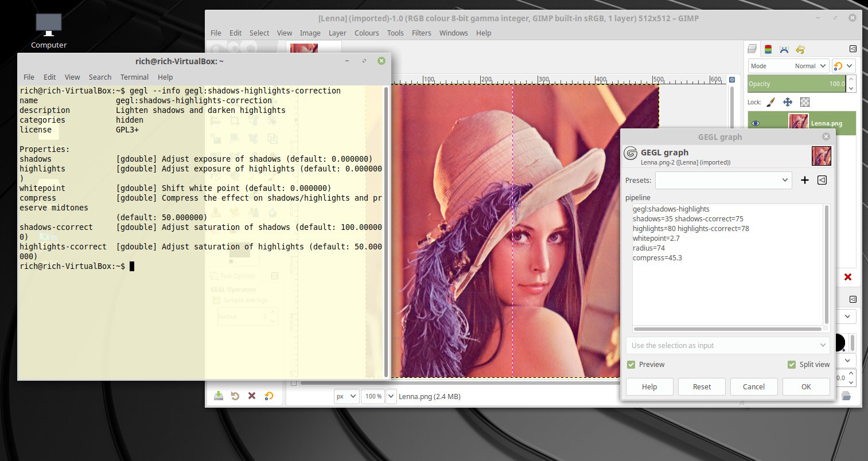Click the GEGL spiral logo icon
Image resolution: width=868 pixels, height=461 pixels.
pyautogui.click(x=630, y=153)
